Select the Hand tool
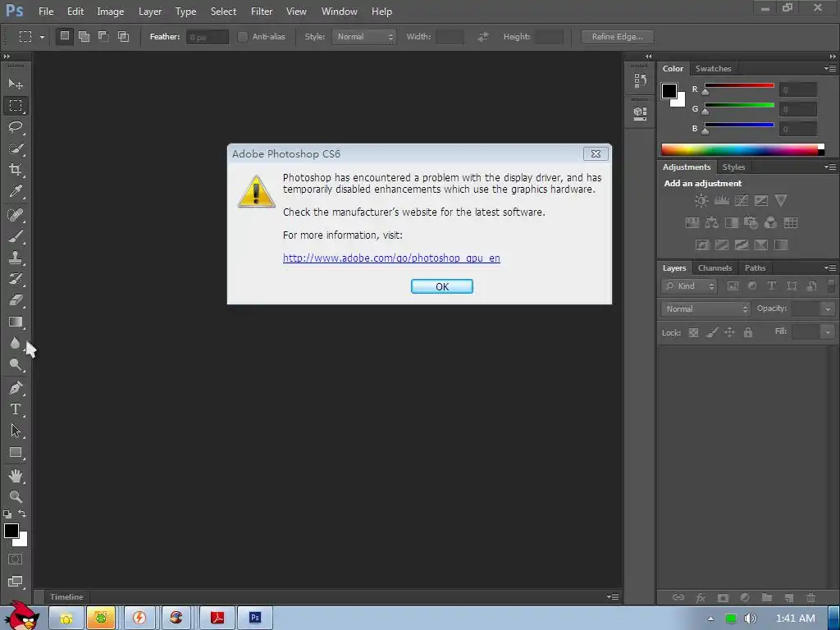 16,475
